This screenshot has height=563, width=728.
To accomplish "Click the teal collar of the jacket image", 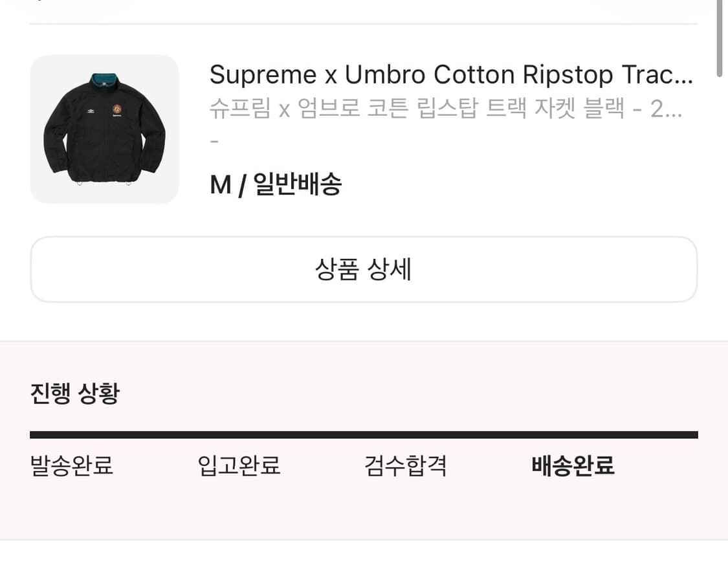I will coord(105,79).
